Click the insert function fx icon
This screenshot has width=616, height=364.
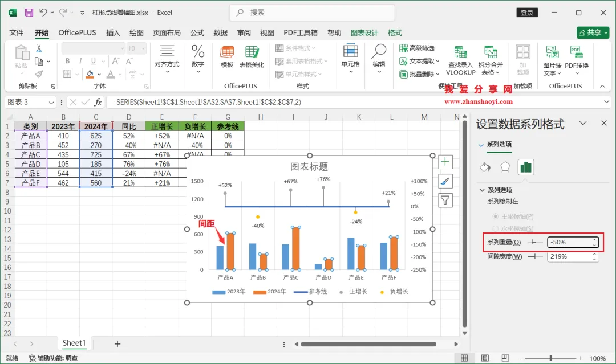(x=98, y=103)
